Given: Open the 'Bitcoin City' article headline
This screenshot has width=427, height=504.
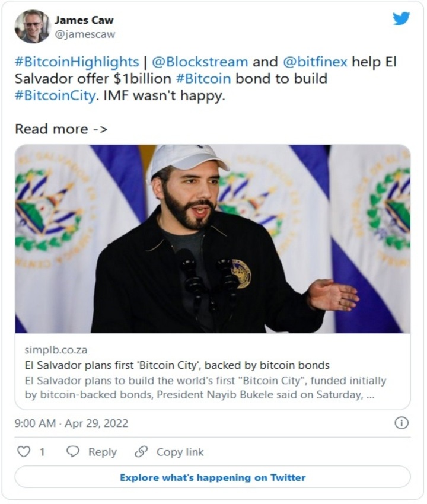Looking at the screenshot, I should point(177,365).
